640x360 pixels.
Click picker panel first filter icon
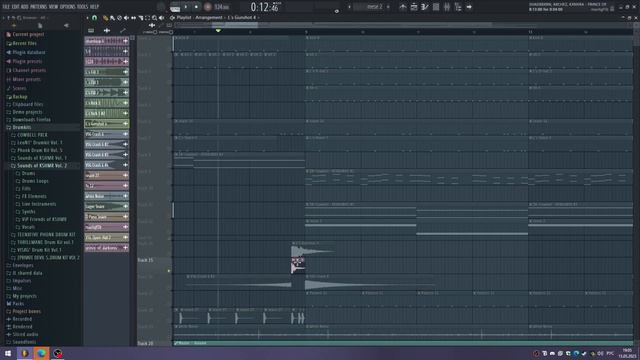91,31
